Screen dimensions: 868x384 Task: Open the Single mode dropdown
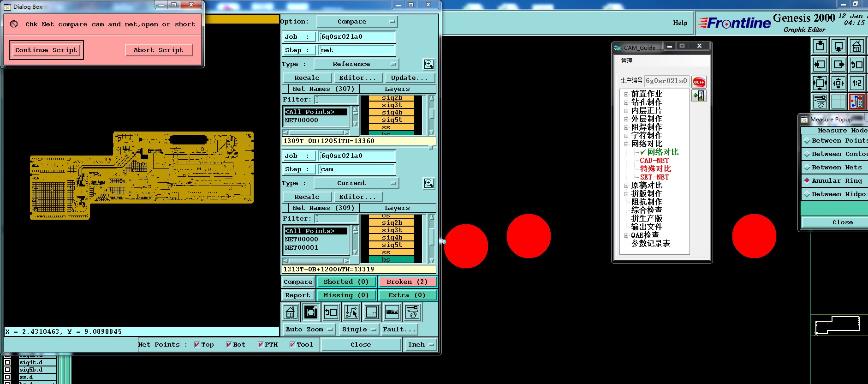pos(359,330)
